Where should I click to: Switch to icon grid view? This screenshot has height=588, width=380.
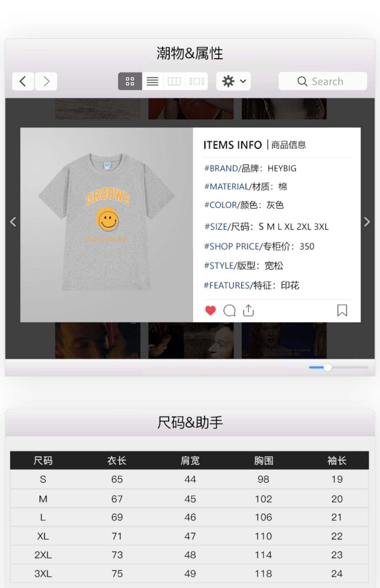[x=130, y=81]
